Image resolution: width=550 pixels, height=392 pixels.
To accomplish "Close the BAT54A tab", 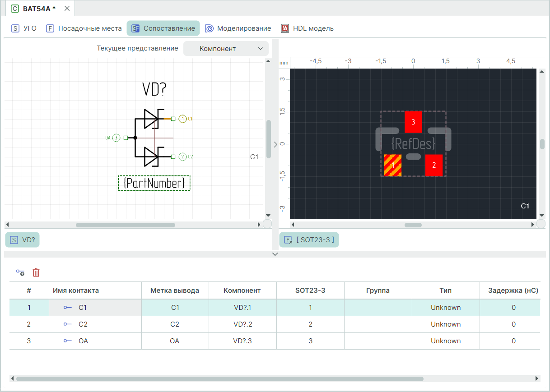I will [x=67, y=9].
